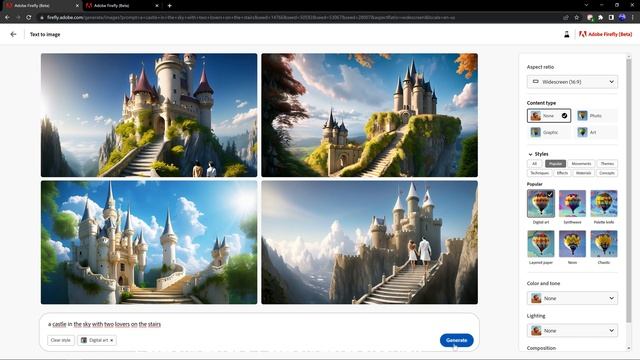Toggle the Layered paper style thumbnail
Screen dimensions: 640x360
click(x=541, y=244)
